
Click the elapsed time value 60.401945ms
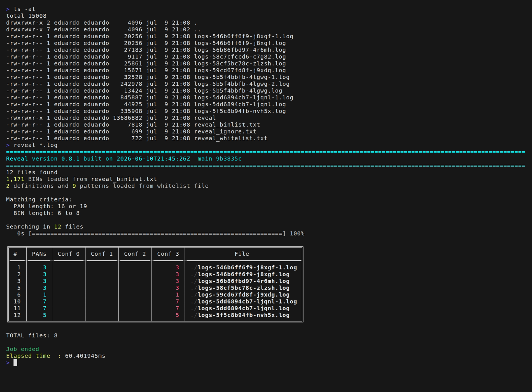coord(85,356)
